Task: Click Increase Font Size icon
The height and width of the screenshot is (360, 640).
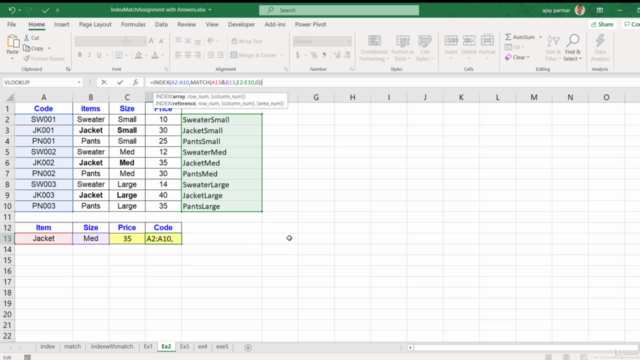Action: [x=151, y=41]
